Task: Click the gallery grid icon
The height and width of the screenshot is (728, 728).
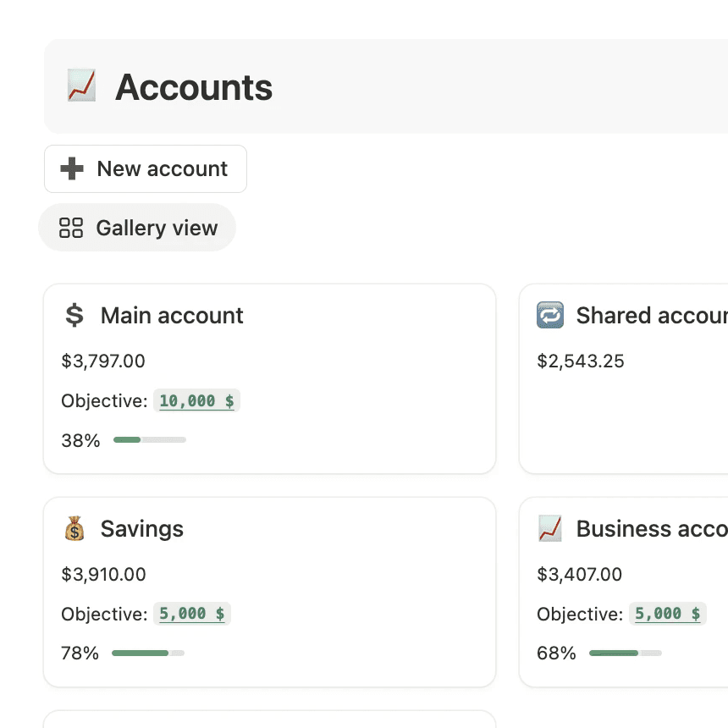Action: coord(71,228)
